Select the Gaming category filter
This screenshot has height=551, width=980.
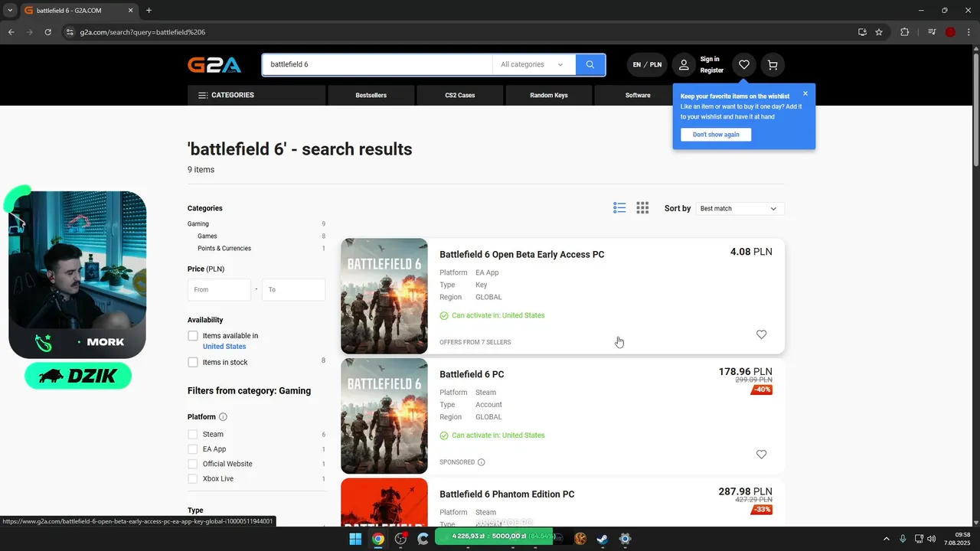198,224
